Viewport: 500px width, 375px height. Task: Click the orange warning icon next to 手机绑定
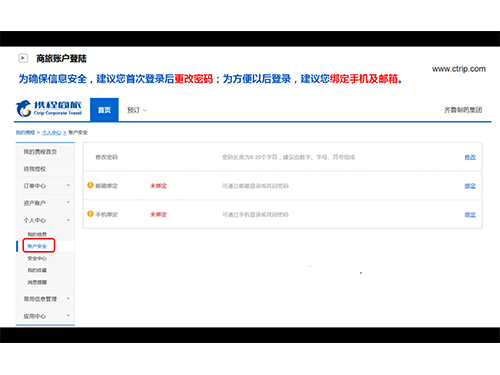point(90,214)
